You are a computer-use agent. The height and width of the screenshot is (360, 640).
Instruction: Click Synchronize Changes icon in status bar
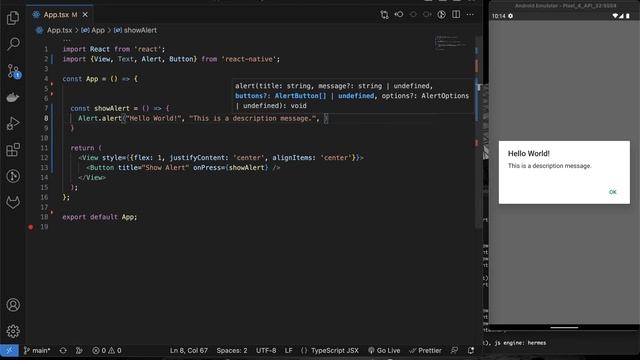coord(63,350)
